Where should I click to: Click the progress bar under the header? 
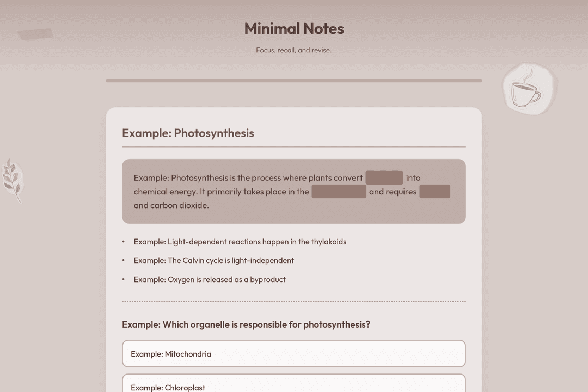[x=293, y=81]
